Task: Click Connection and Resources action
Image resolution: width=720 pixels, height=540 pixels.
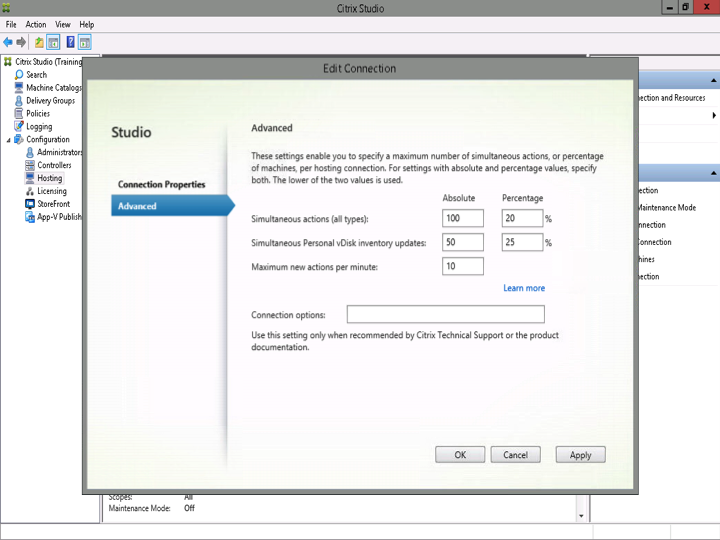Action: 672,98
